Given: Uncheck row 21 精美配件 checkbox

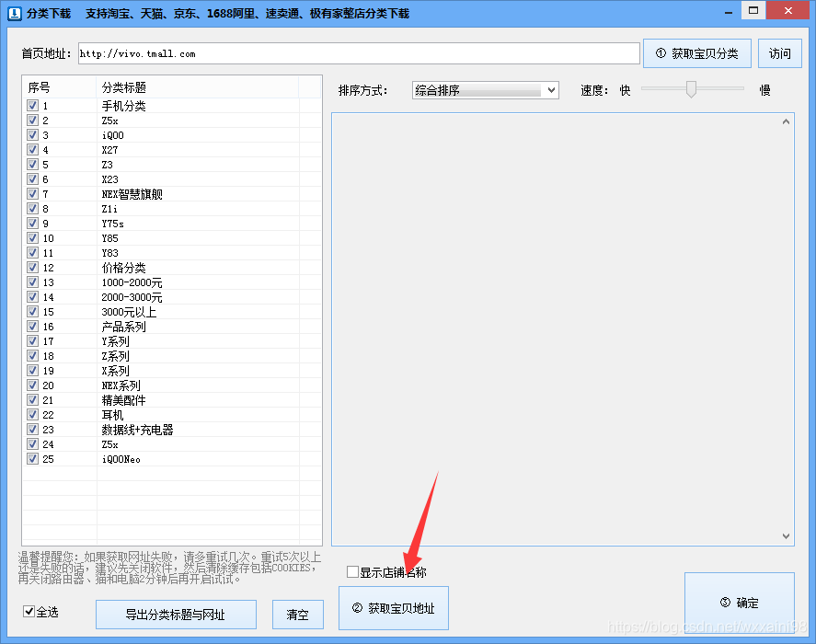Looking at the screenshot, I should (32, 400).
